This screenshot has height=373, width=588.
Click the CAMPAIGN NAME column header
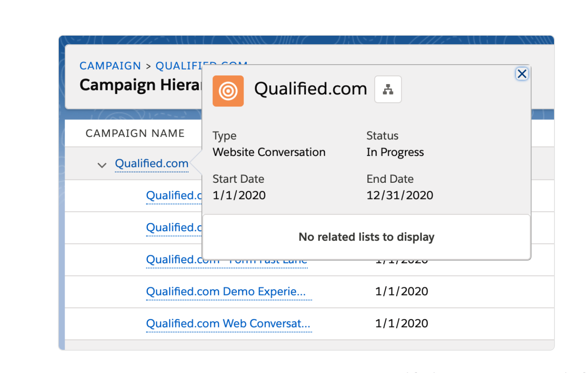(x=135, y=133)
